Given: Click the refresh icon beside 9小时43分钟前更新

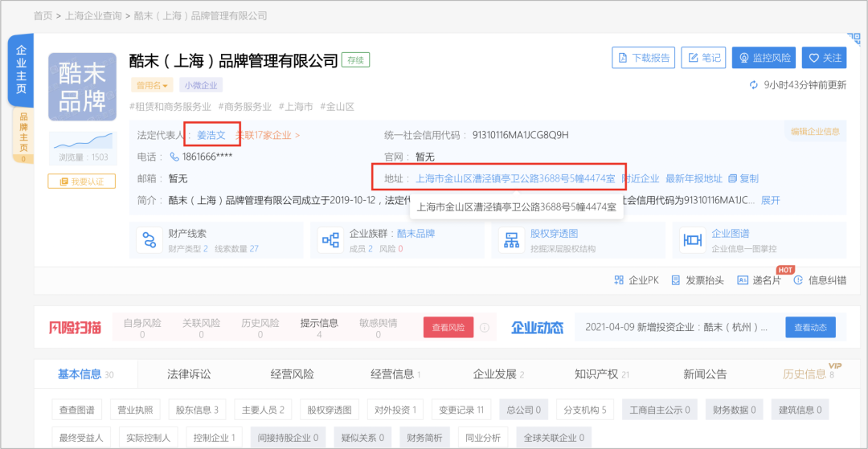Looking at the screenshot, I should [753, 84].
